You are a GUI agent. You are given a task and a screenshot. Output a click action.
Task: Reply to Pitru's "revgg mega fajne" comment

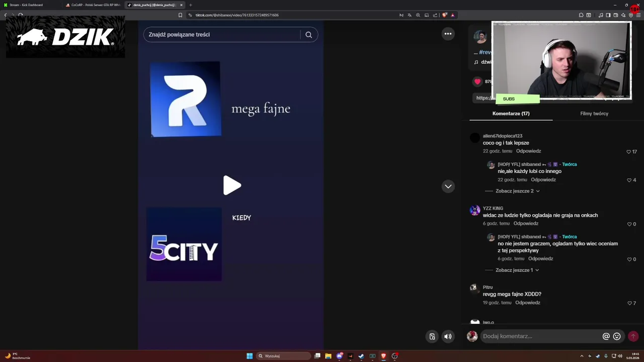pyautogui.click(x=528, y=303)
